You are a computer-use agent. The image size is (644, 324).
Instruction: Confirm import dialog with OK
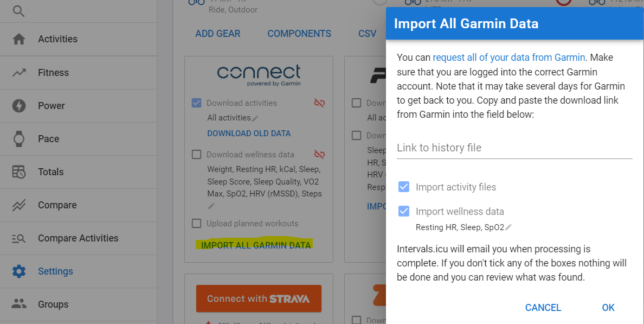tap(608, 308)
